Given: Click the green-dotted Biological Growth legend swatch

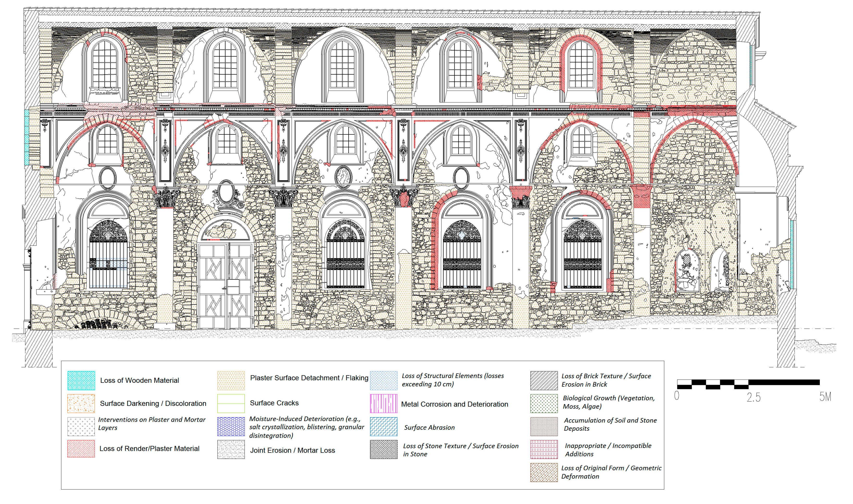Looking at the screenshot, I should point(544,403).
